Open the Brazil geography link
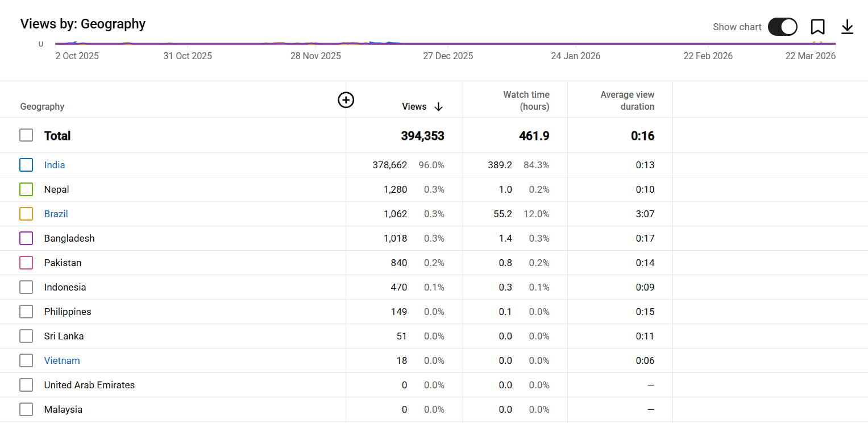 pyautogui.click(x=56, y=214)
